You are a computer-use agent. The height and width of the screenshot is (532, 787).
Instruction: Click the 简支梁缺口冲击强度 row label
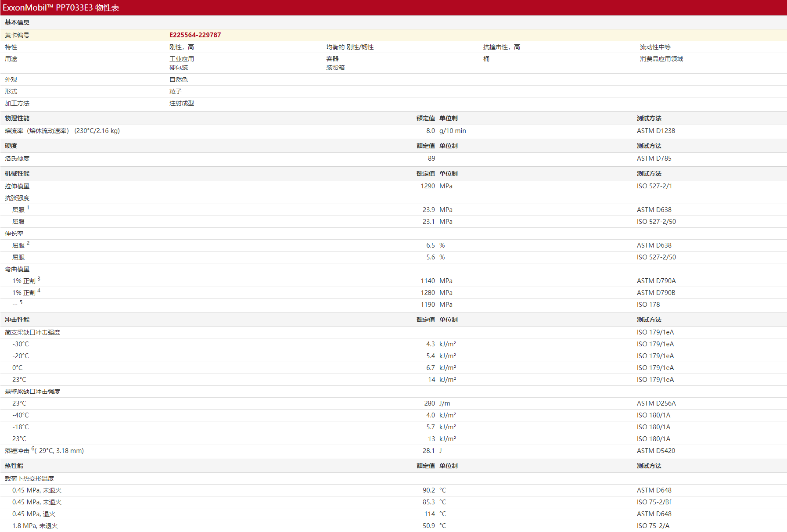pos(32,332)
